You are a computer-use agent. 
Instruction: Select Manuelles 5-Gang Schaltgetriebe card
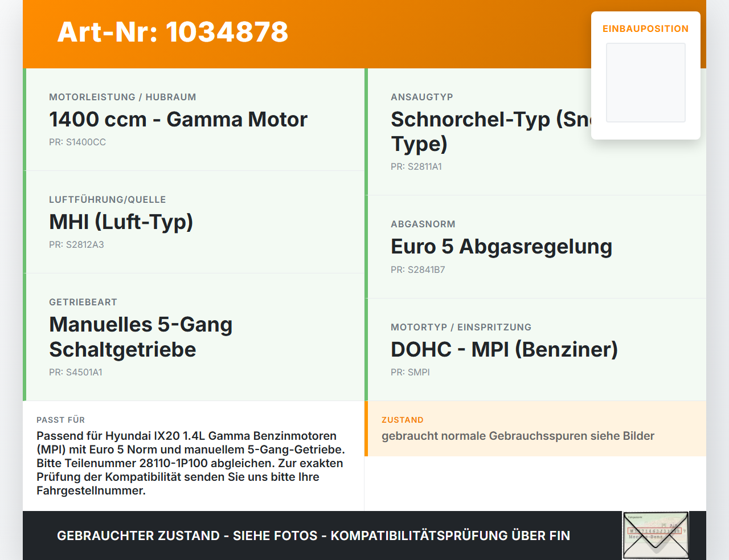194,337
